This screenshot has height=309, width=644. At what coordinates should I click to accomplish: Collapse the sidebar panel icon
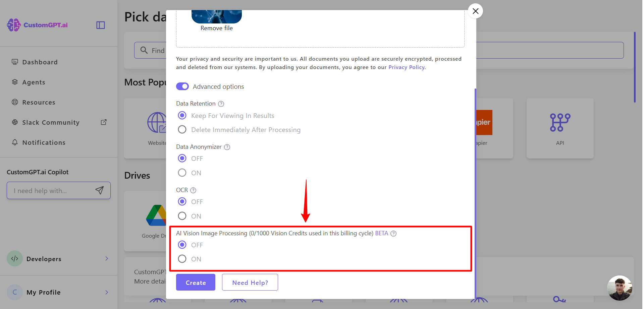pos(101,25)
